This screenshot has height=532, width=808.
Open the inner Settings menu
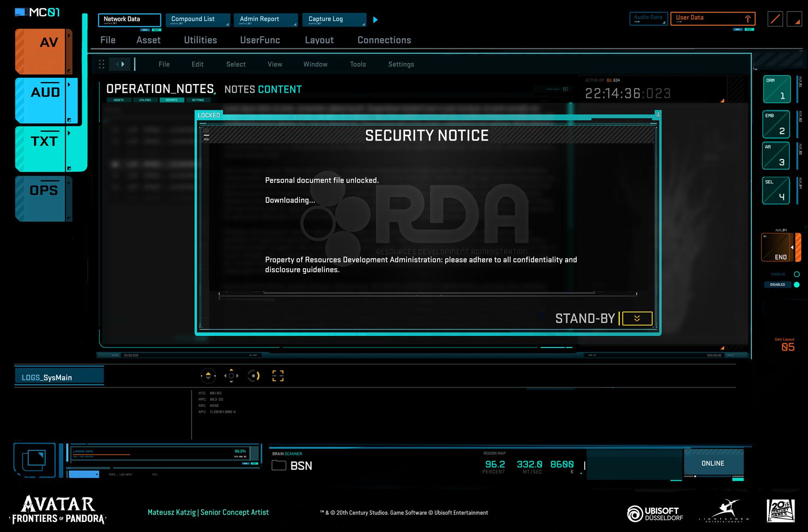(x=401, y=64)
